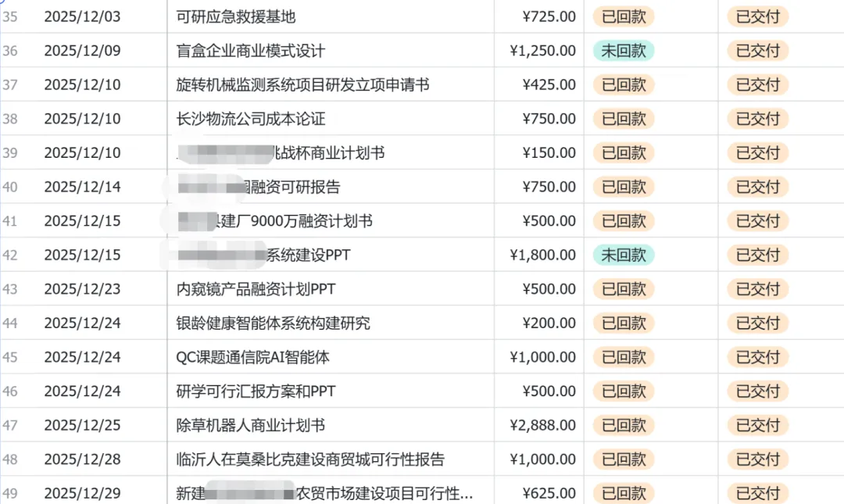The image size is (844, 504).
Task: Click the ¥1,800.00 amount cell
Action: point(542,255)
